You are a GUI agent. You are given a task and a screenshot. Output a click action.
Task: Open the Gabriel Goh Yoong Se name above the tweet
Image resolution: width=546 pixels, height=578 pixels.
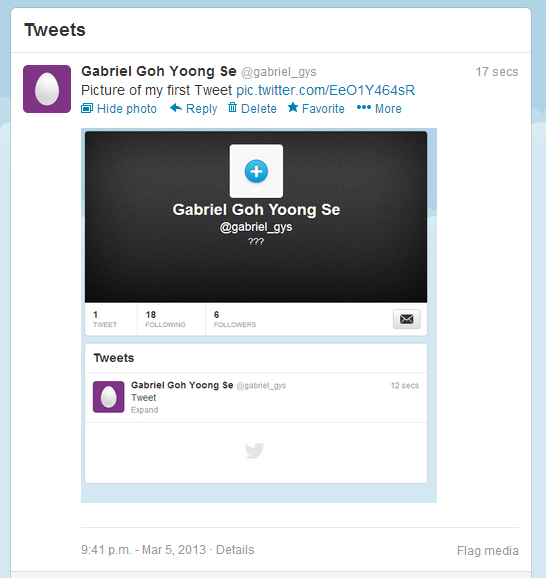coord(159,71)
